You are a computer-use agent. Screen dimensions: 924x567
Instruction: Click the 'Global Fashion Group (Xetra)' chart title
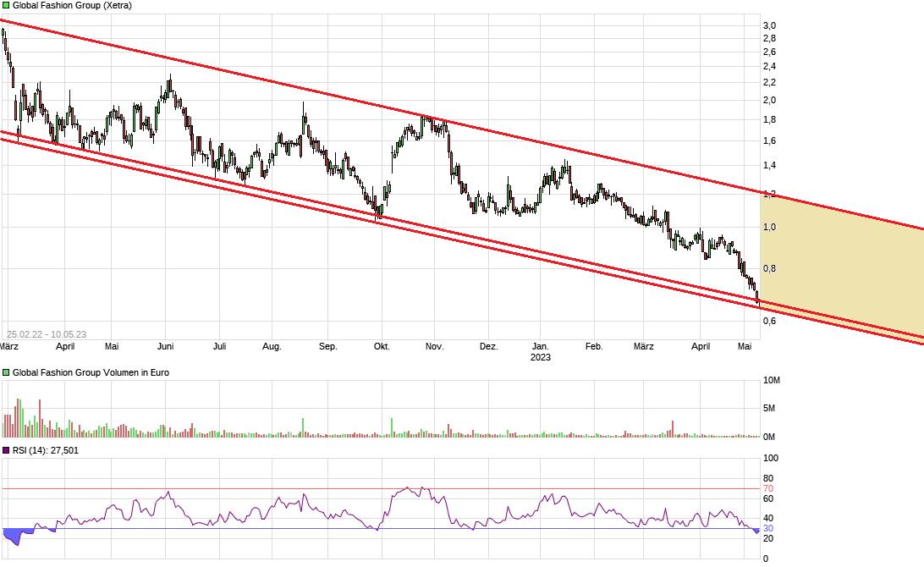tap(72, 5)
